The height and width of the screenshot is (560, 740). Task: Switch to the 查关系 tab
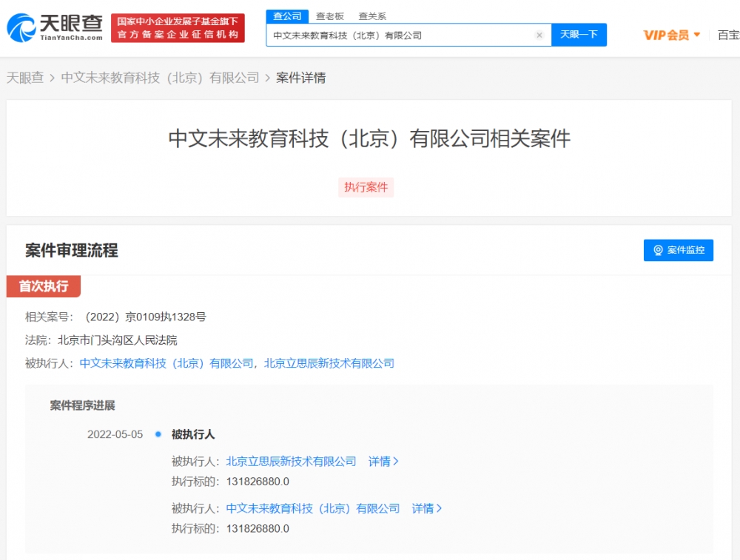click(x=372, y=16)
